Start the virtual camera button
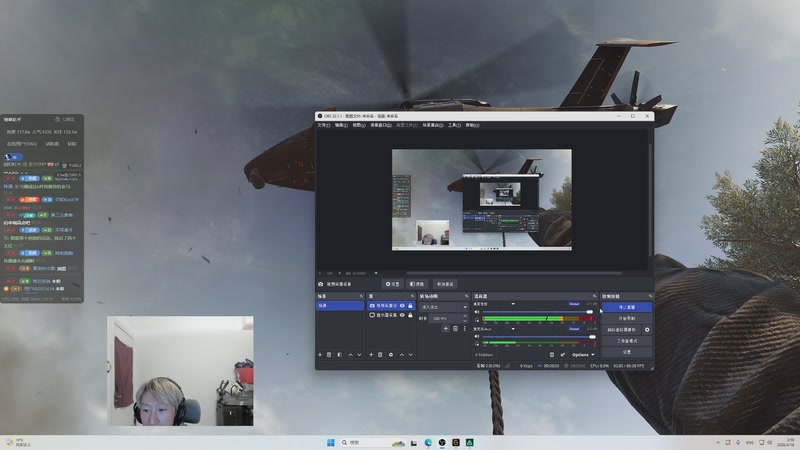Image resolution: width=800 pixels, height=450 pixels. 621,330
